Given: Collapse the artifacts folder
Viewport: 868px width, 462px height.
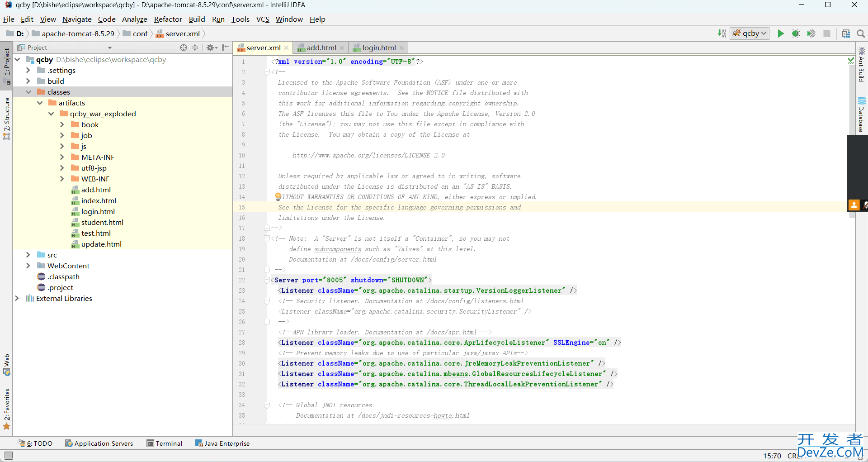Looking at the screenshot, I should (x=40, y=103).
